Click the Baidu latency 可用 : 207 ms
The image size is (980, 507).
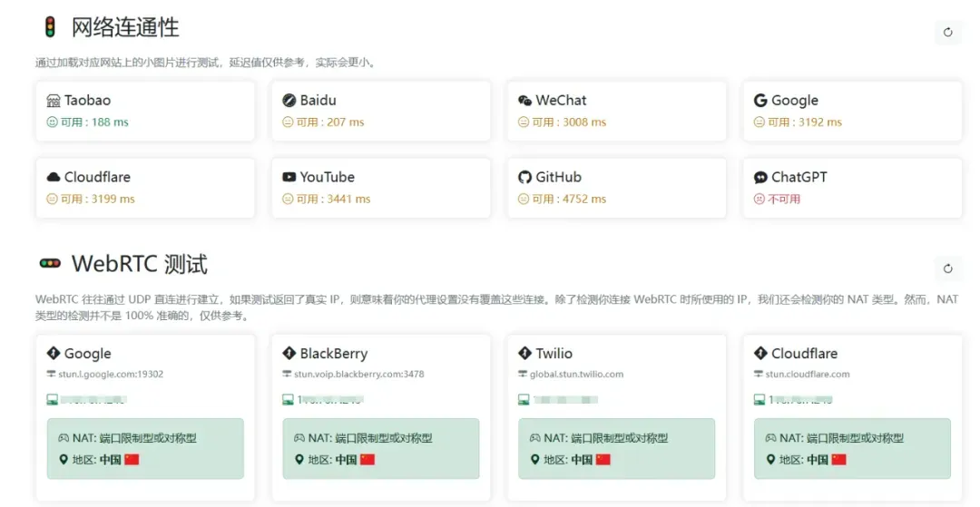[x=330, y=122]
